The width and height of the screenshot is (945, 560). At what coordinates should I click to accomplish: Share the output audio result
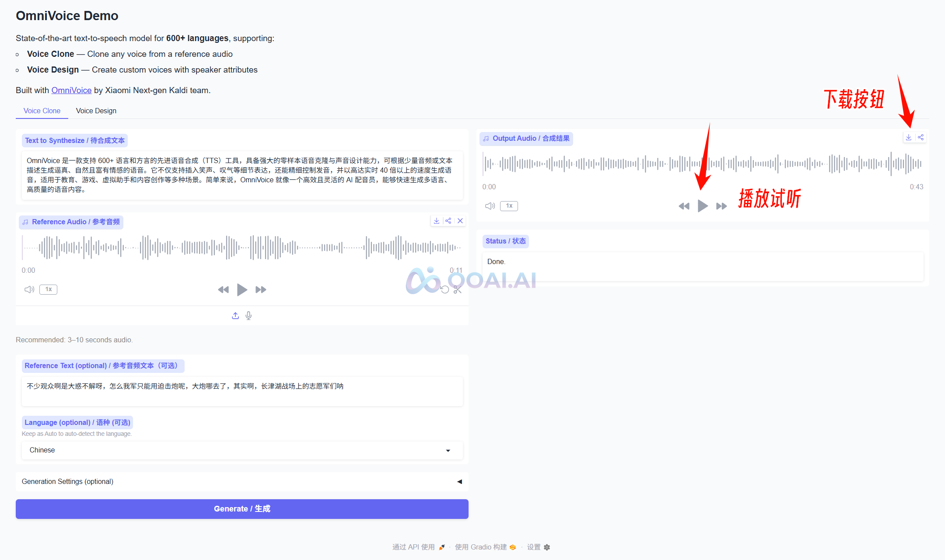(x=921, y=137)
